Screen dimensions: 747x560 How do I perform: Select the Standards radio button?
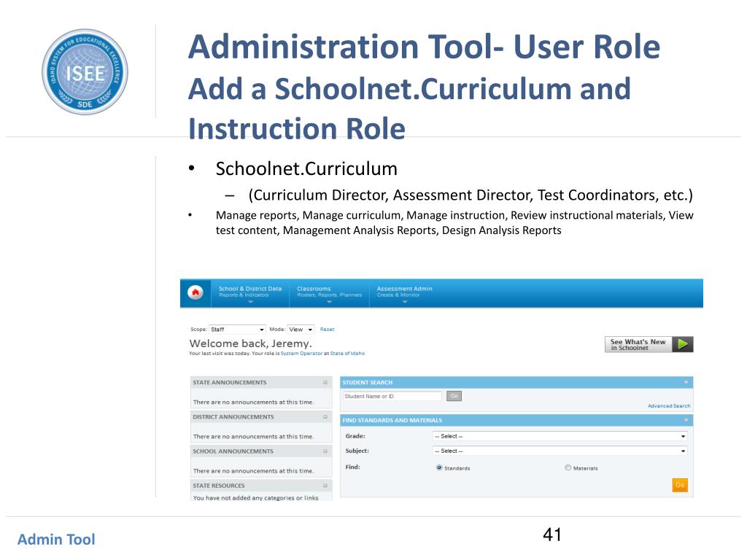coord(439,467)
